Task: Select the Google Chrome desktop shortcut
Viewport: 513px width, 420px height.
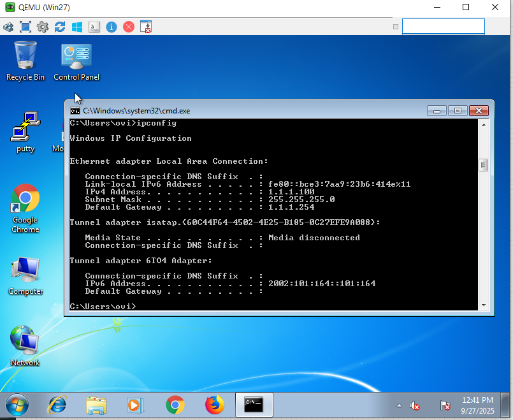Action: pos(25,208)
